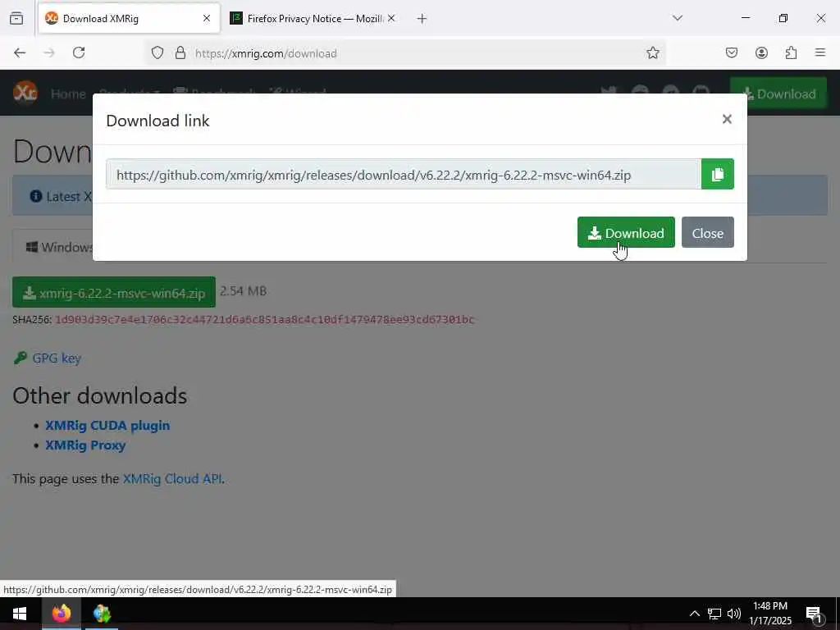View site security via the padlock icon
Screen dimensions: 840x630
tap(180, 52)
